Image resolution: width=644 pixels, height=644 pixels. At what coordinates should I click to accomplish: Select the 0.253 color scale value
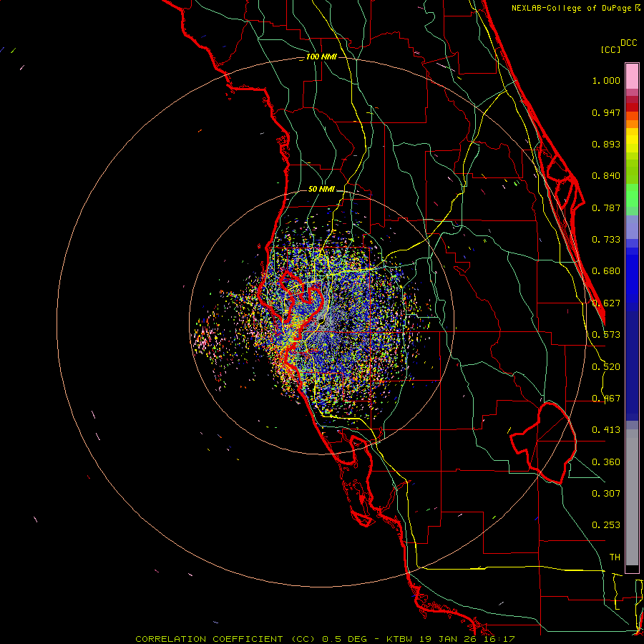pos(606,525)
